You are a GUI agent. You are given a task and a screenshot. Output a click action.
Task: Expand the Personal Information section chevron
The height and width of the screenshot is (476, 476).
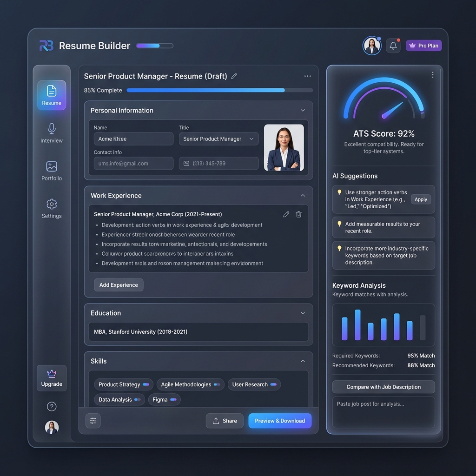[x=303, y=110]
